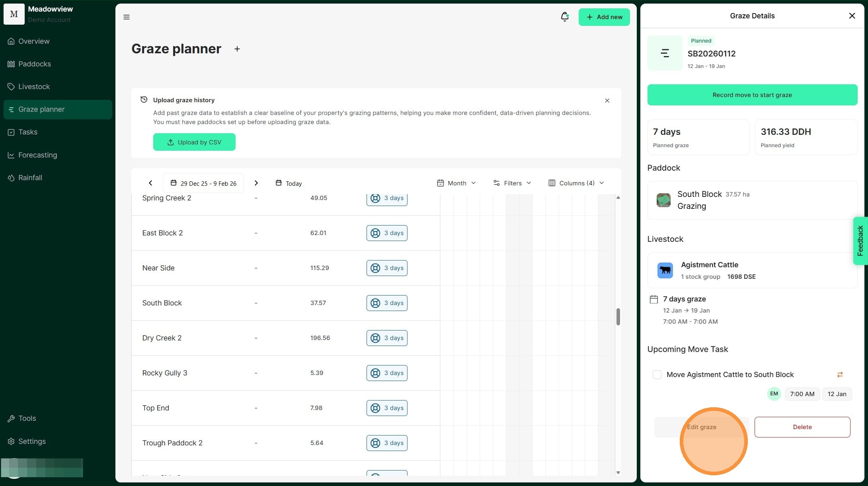868x486 pixels.
Task: Open Forecasting in the sidebar
Action: (37, 155)
